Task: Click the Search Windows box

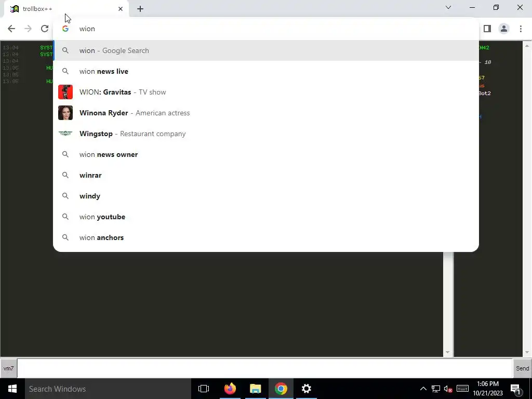Action: 108,389
